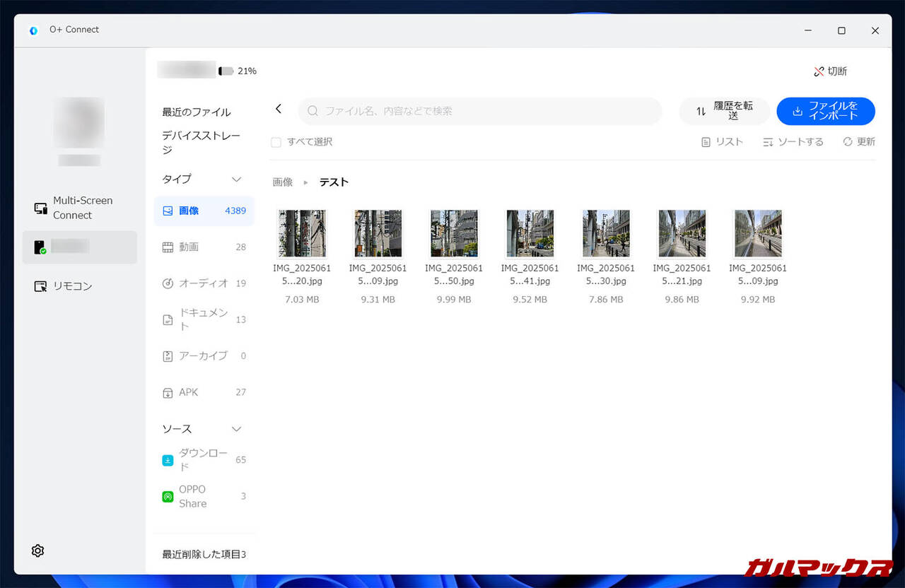Select the 動画 category
Viewport: 905px width, 588px height.
pos(188,247)
